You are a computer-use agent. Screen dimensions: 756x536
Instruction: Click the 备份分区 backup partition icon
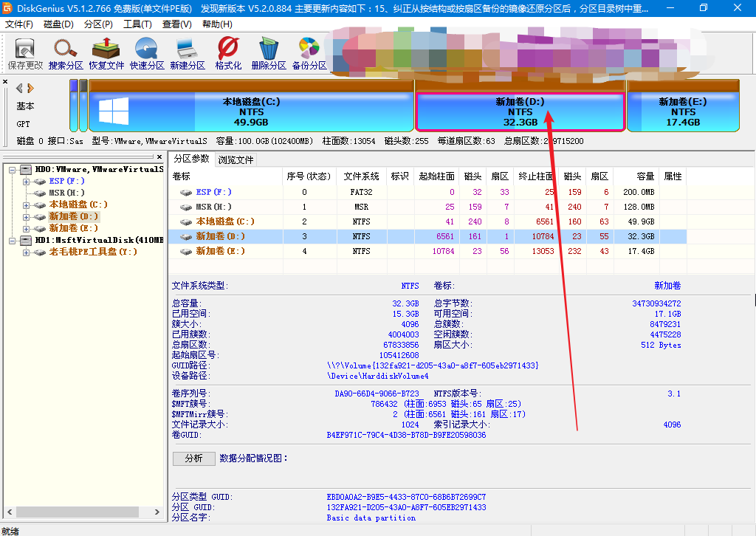(x=309, y=53)
